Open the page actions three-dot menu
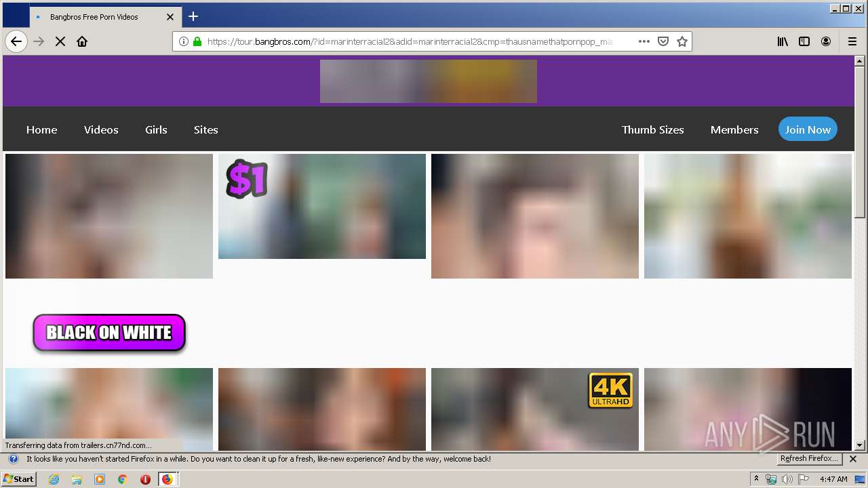The height and width of the screenshot is (488, 868). pos(644,41)
